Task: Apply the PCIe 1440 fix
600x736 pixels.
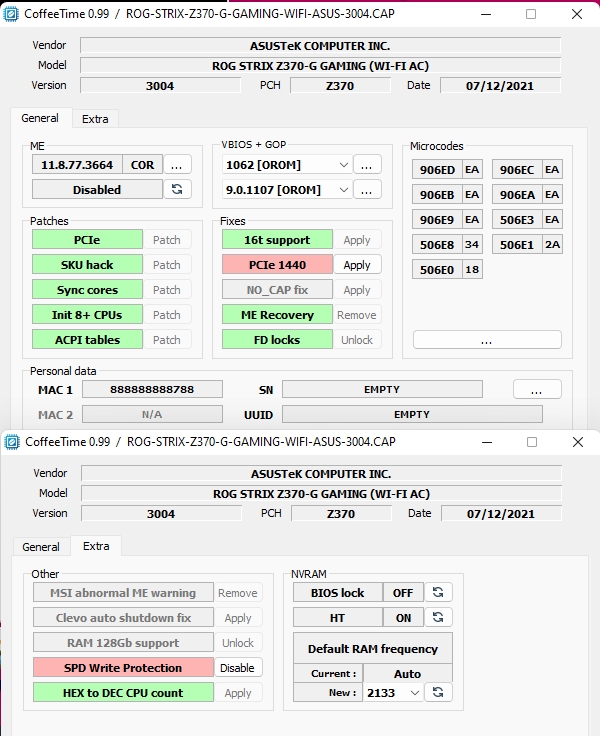Action: pyautogui.click(x=357, y=265)
